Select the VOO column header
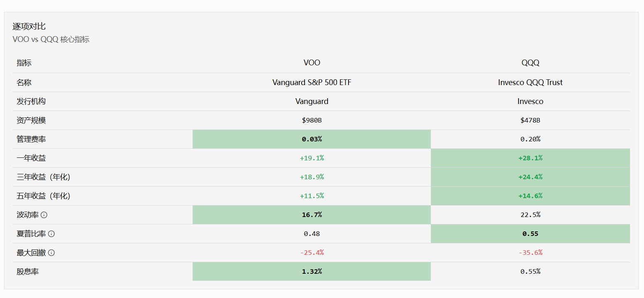Image resolution: width=644 pixels, height=298 pixels. (x=312, y=63)
